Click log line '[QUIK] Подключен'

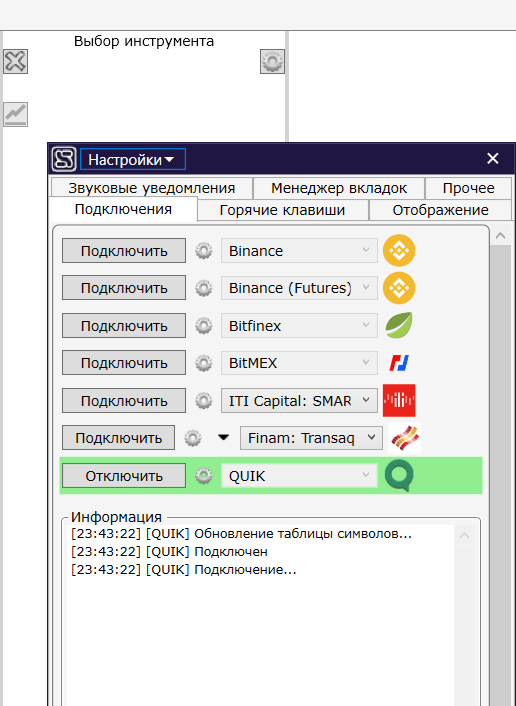coord(207,552)
